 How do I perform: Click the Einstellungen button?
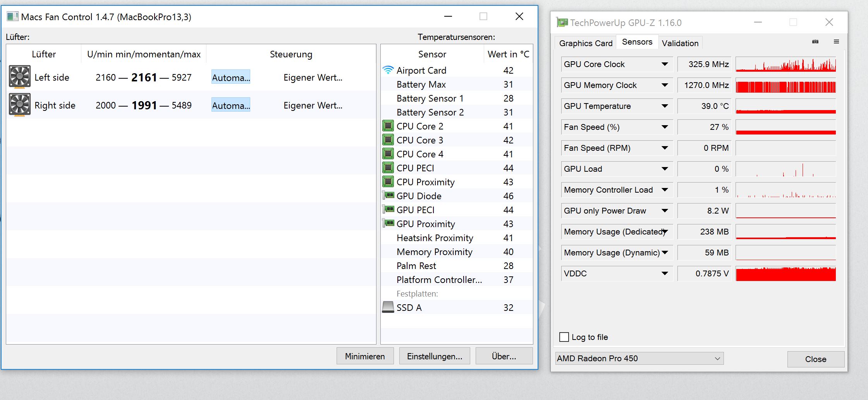tap(434, 356)
